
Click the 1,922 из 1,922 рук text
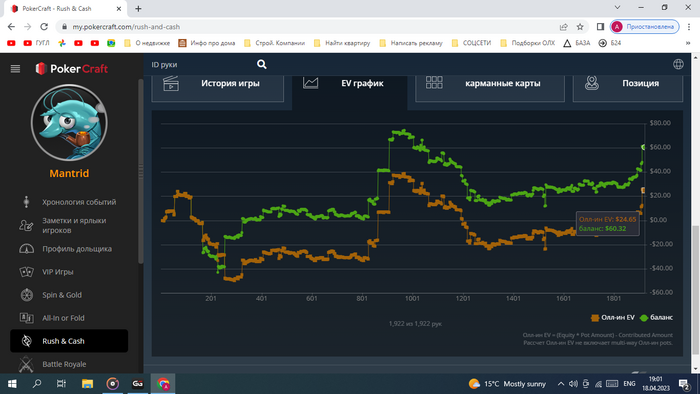coord(415,323)
